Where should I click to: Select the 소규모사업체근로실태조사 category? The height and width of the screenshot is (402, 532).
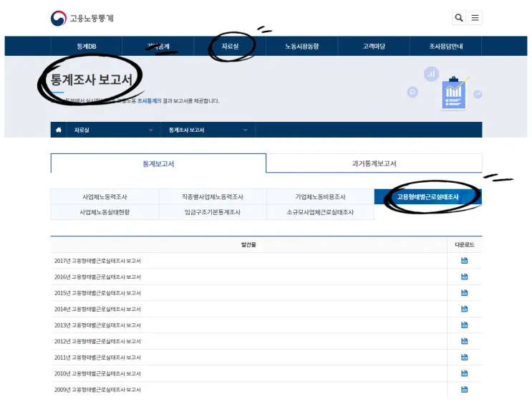[320, 212]
